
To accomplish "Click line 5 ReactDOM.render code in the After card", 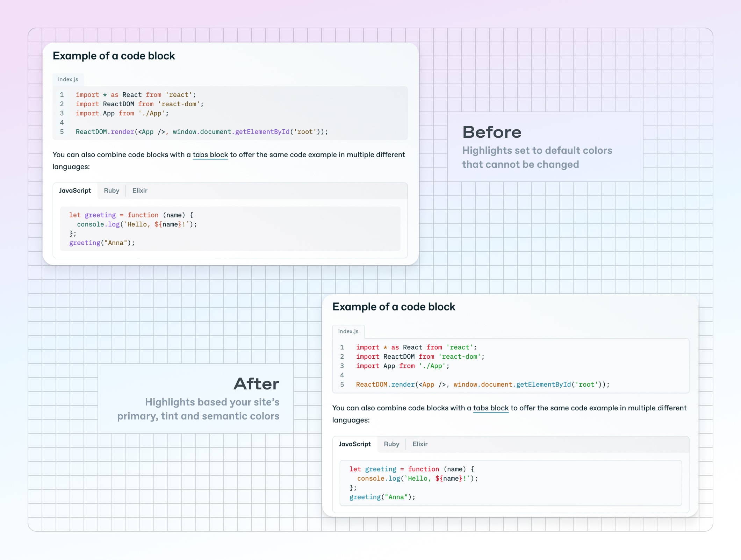I will coord(483,385).
